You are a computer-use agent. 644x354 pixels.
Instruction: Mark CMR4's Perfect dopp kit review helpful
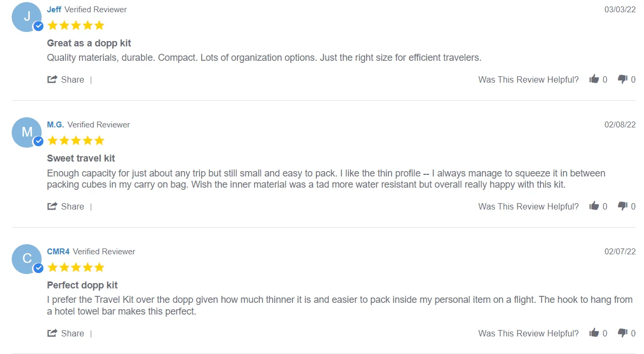tap(594, 333)
